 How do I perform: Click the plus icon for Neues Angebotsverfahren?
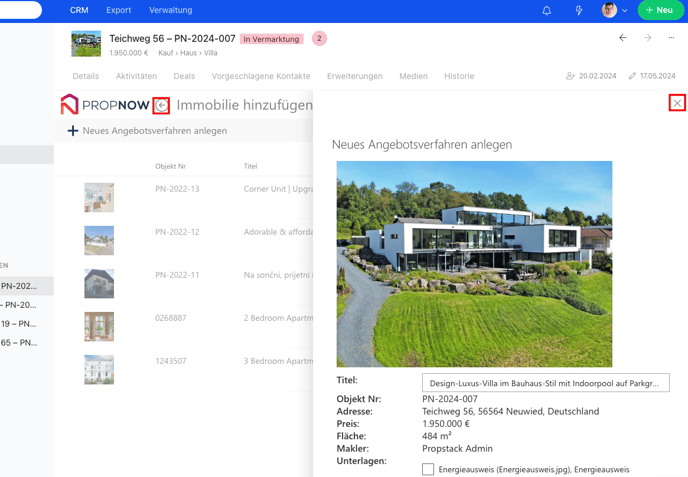coord(72,131)
